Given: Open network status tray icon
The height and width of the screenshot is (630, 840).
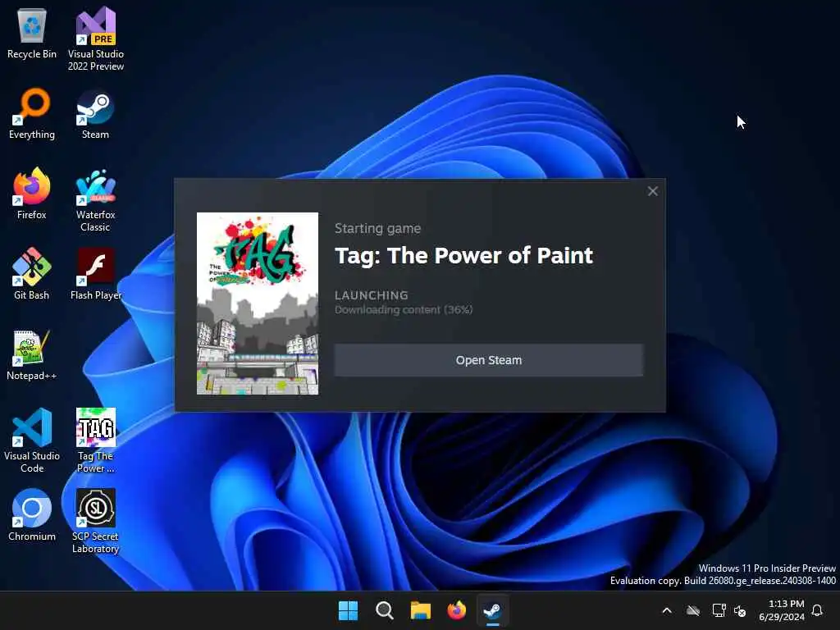Looking at the screenshot, I should coord(719,610).
